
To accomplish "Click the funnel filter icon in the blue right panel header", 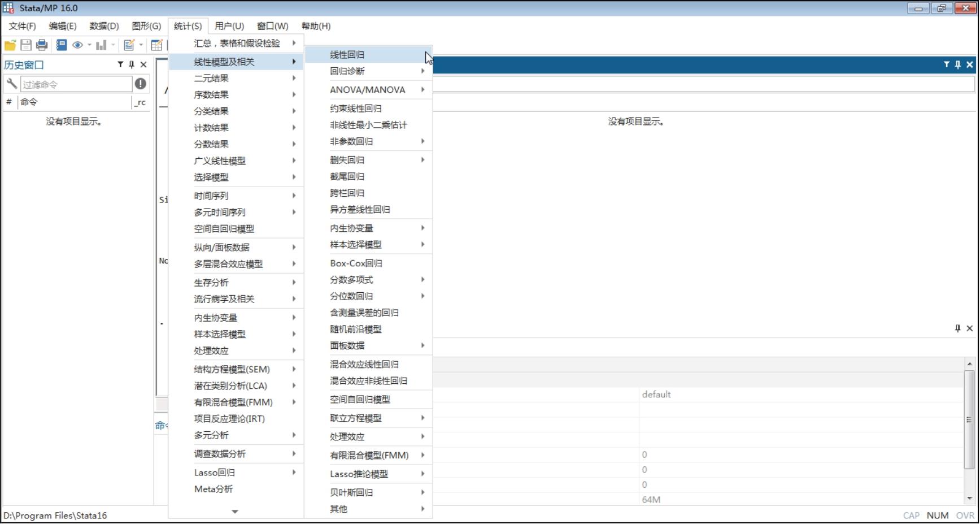I will pyautogui.click(x=947, y=64).
